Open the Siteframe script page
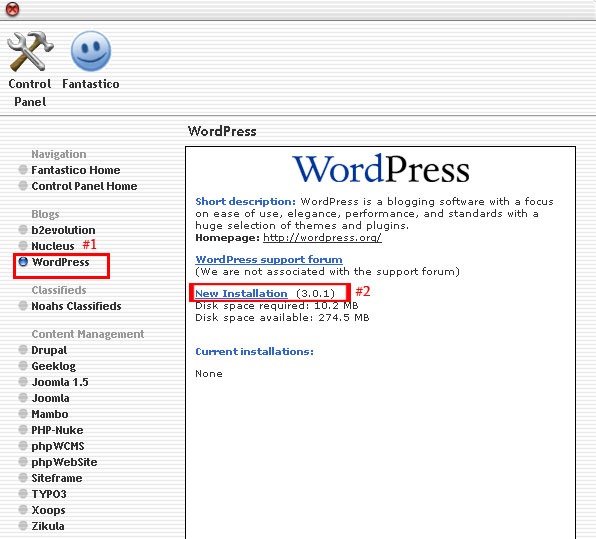Image resolution: width=596 pixels, height=539 pixels. pyautogui.click(x=57, y=478)
